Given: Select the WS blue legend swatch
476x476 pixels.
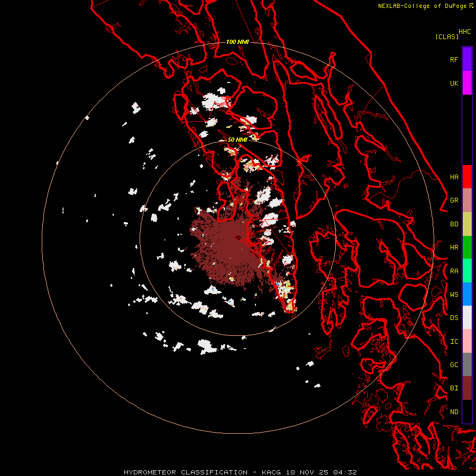Looking at the screenshot, I should coord(467,294).
